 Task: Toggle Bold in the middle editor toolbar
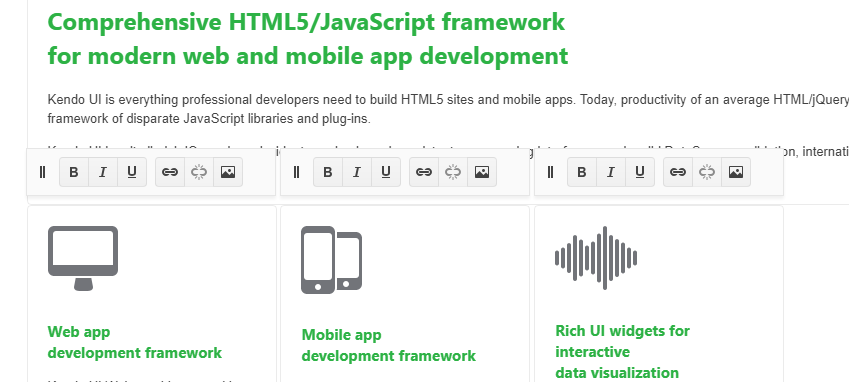coord(328,172)
